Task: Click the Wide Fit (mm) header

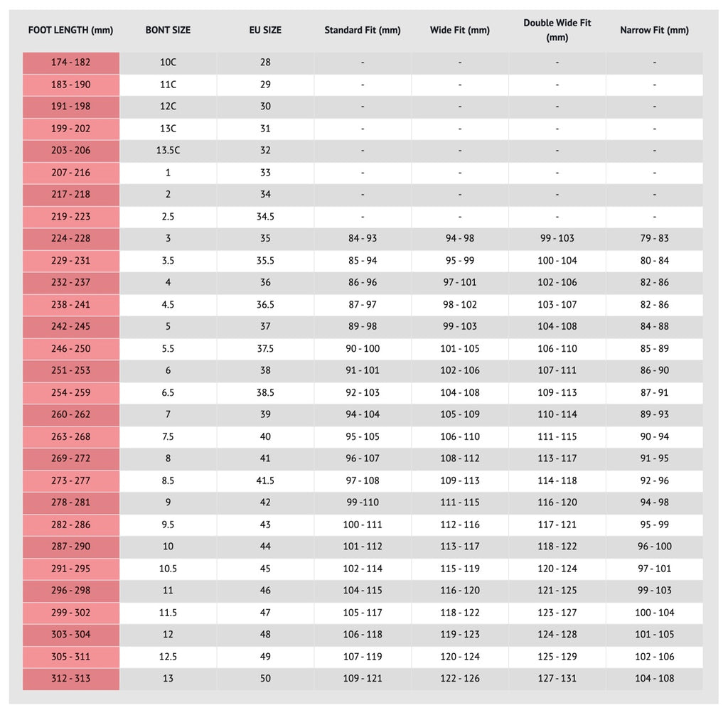Action: pyautogui.click(x=460, y=31)
